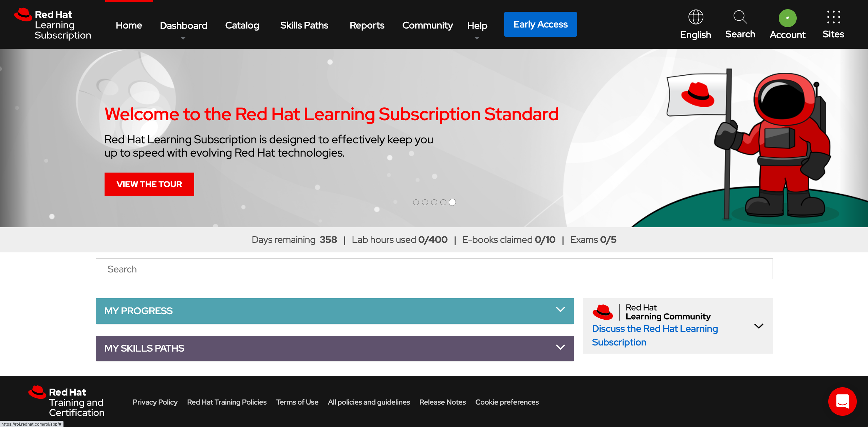This screenshot has width=868, height=427.
Task: Open the English language globe icon
Action: coord(695,18)
